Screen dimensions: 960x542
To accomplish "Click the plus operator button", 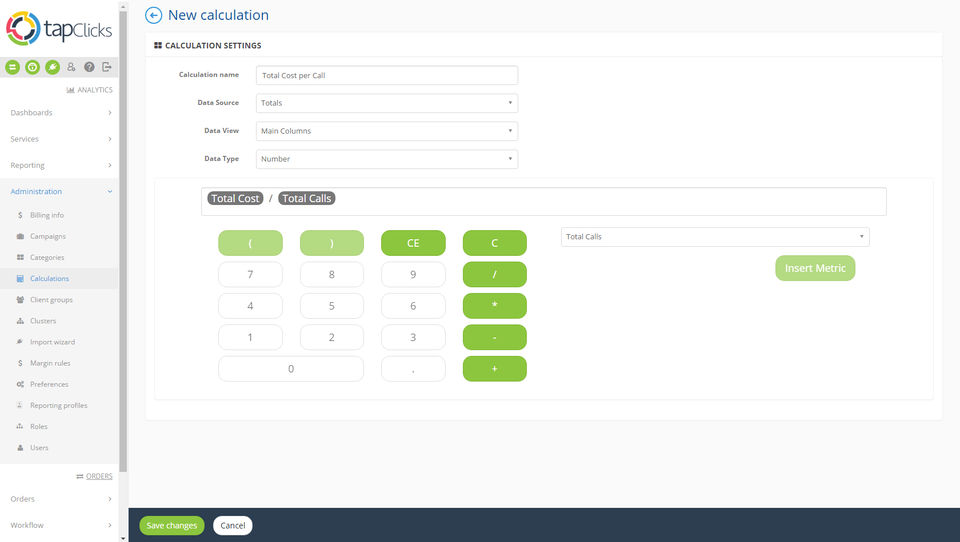I will tap(495, 369).
